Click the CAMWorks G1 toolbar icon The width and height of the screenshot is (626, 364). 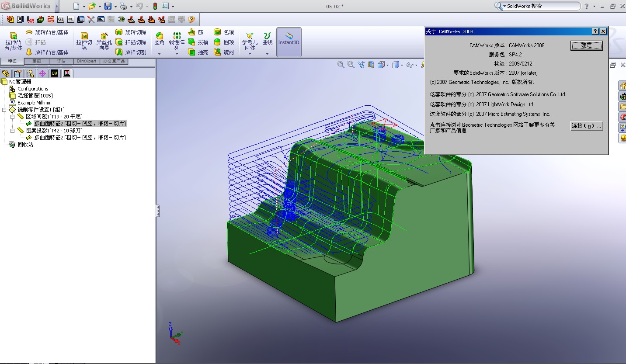61,19
